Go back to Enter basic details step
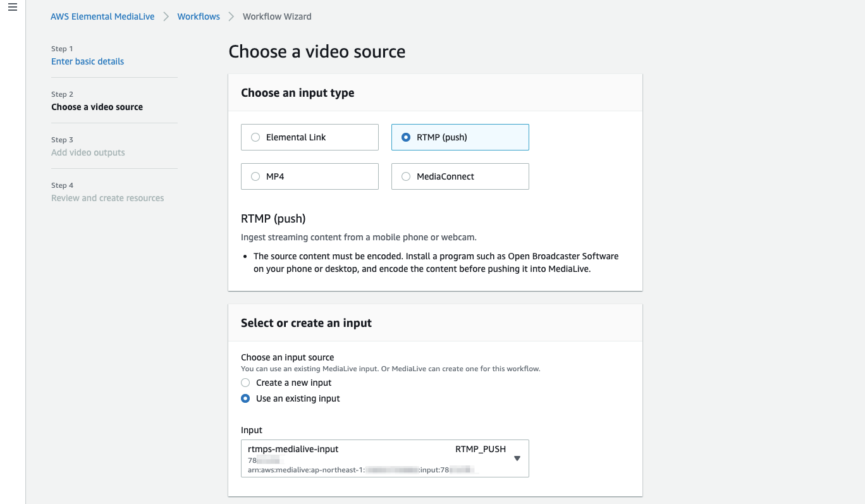 pyautogui.click(x=87, y=61)
